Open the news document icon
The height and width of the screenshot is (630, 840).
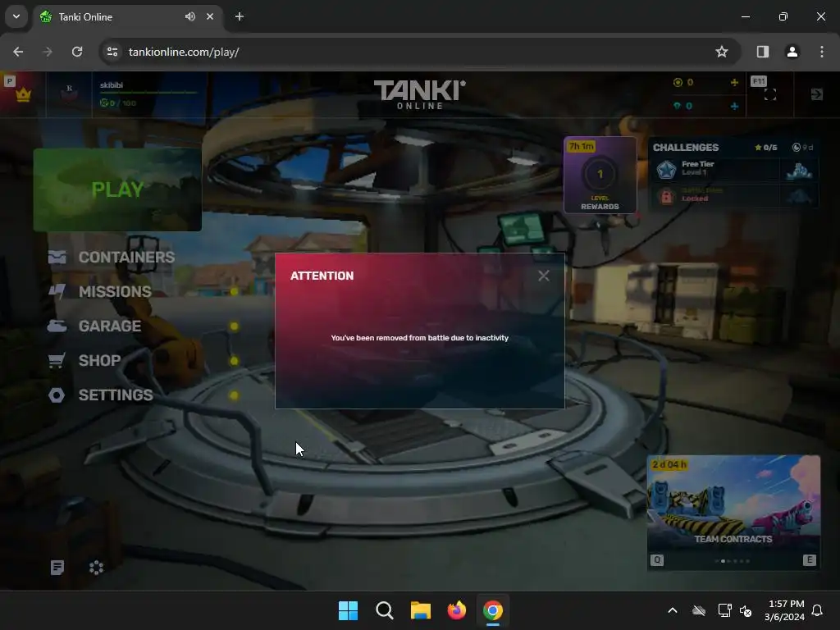(x=57, y=568)
